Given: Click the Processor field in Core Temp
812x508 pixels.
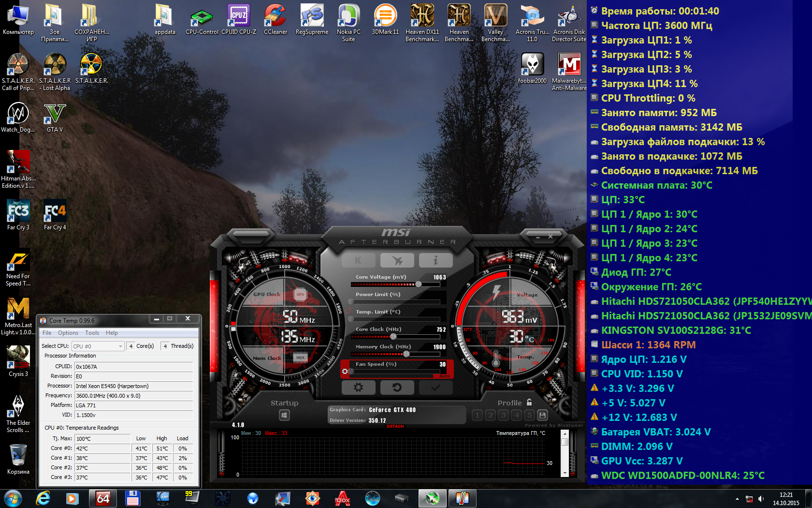Looking at the screenshot, I should click(x=134, y=386).
